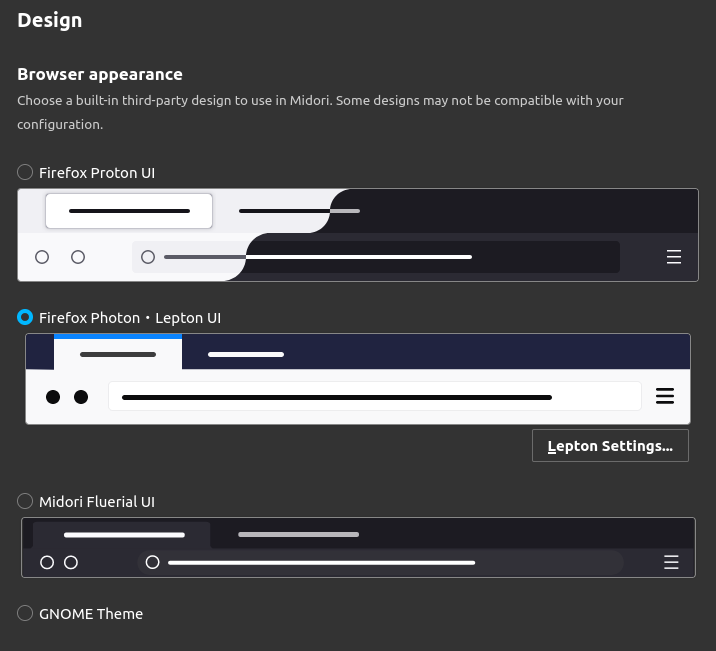Enable the GNOME Theme radio option

[25, 613]
